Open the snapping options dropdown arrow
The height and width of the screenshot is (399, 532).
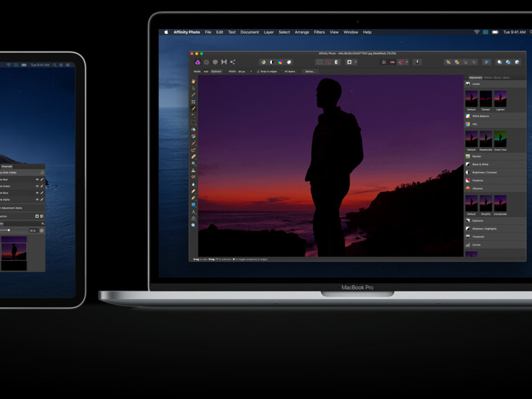[x=406, y=62]
